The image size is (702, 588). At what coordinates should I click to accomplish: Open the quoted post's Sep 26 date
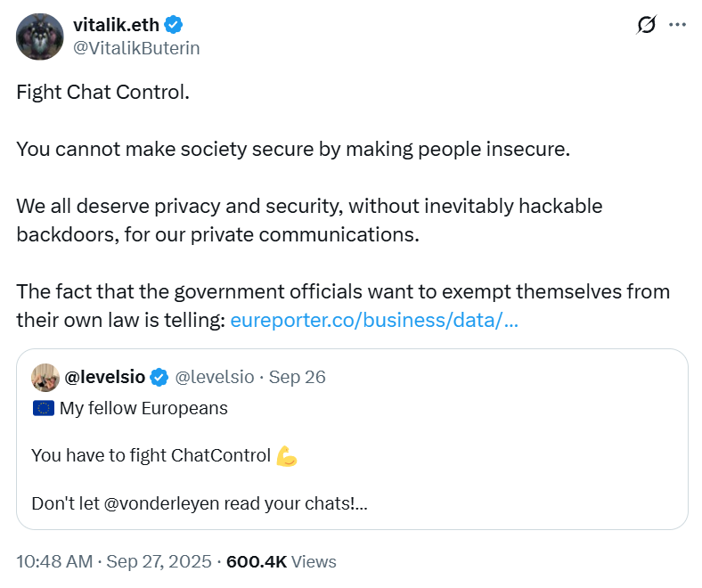click(298, 377)
